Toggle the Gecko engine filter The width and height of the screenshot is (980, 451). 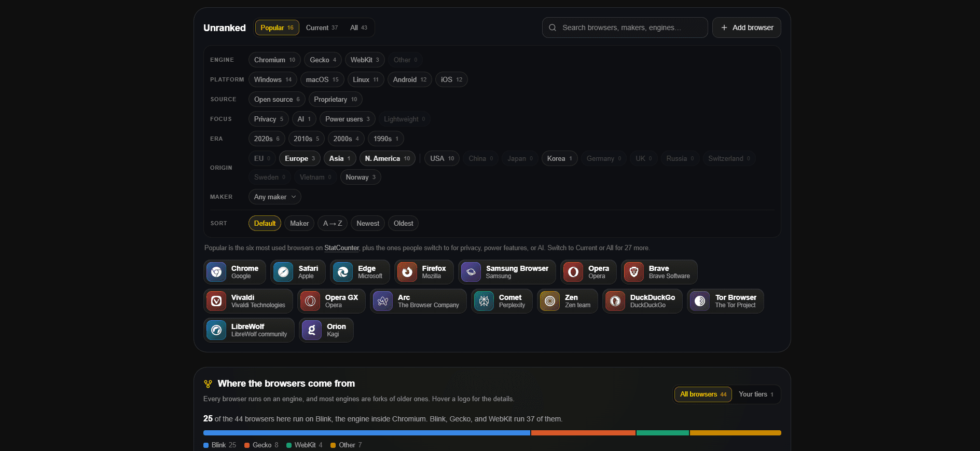(x=323, y=60)
